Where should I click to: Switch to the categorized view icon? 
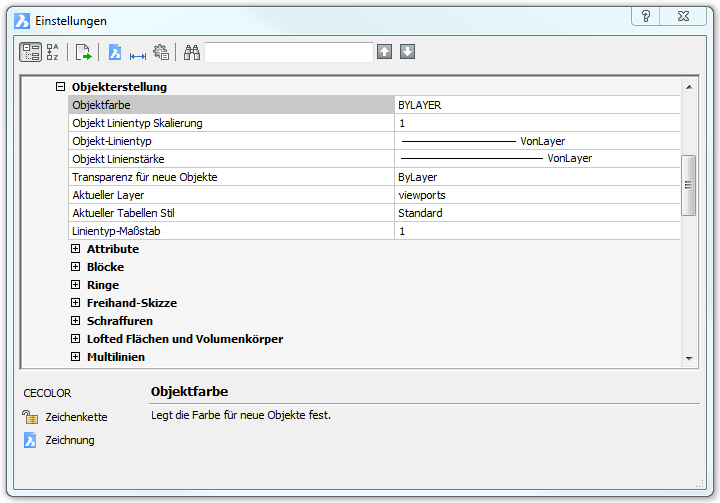click(x=31, y=53)
